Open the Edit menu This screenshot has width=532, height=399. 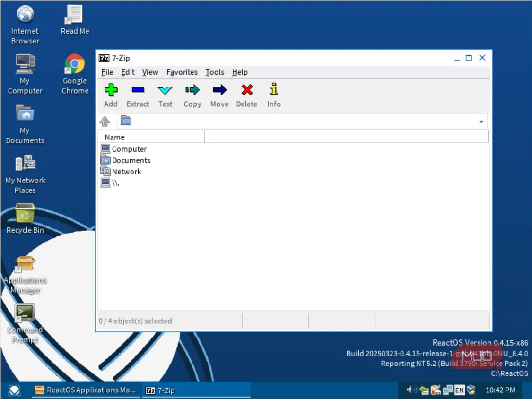[128, 72]
